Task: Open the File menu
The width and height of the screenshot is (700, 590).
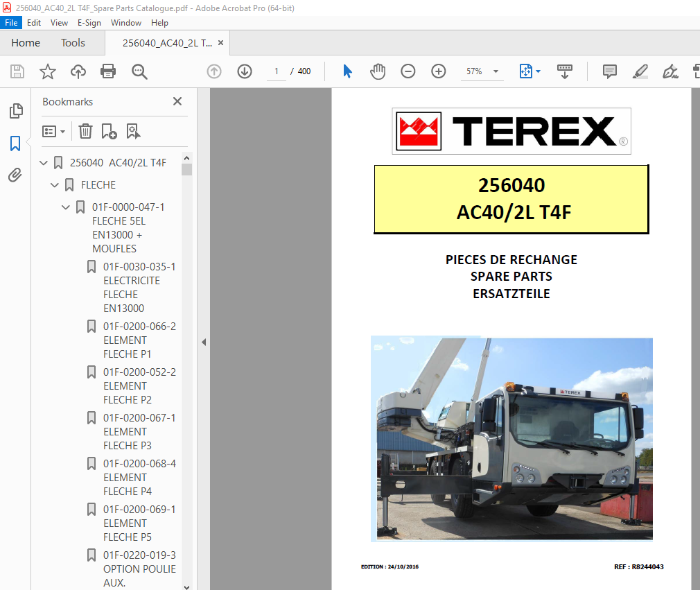Action: tap(11, 23)
